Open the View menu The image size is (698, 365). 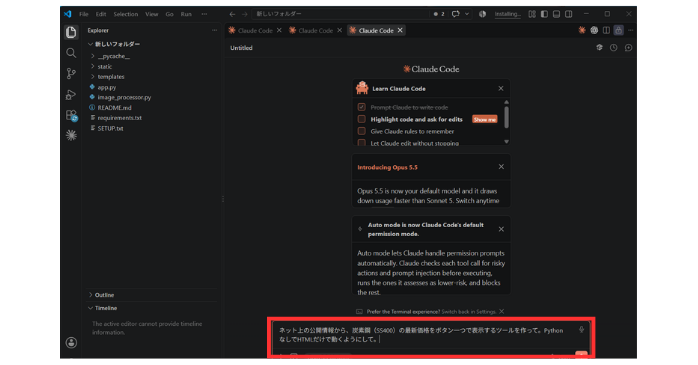[x=151, y=14]
